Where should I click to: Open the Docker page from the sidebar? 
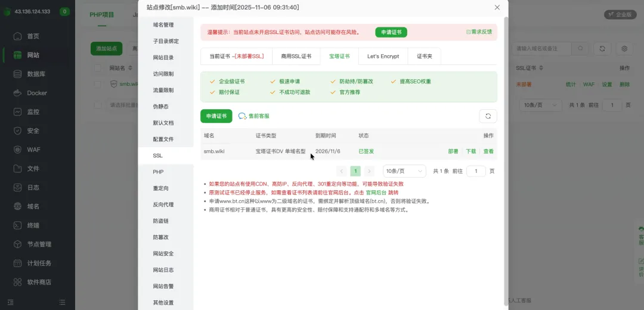[x=36, y=93]
